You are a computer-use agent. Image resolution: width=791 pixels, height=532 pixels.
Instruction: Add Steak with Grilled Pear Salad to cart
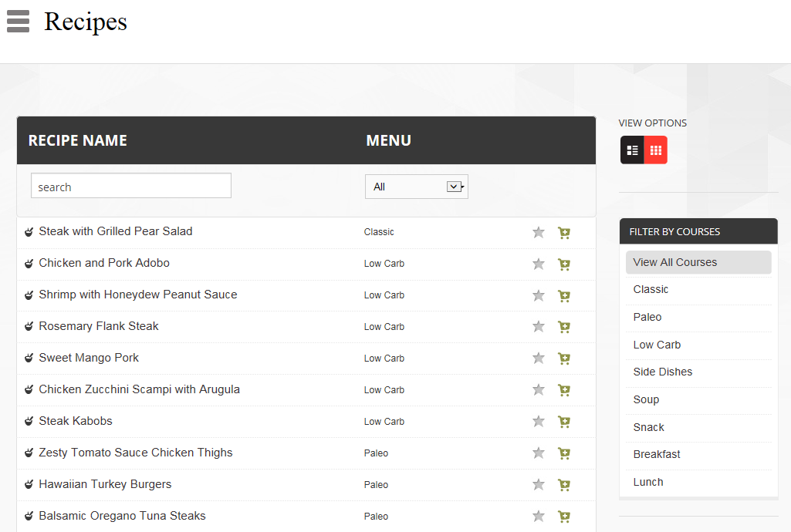[564, 233]
